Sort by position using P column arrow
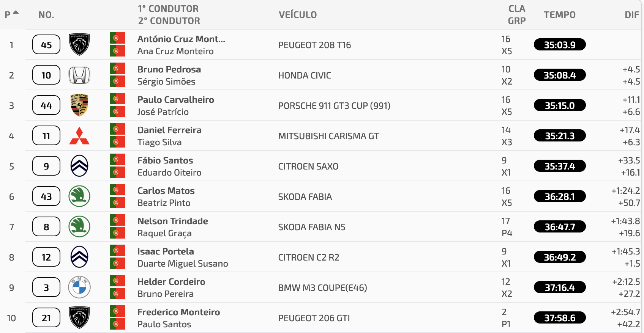Viewport: 644px width, 333px height. [16, 13]
